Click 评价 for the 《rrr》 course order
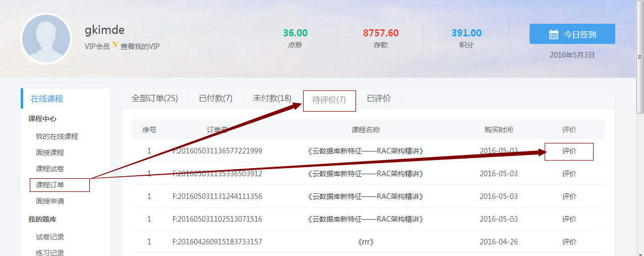 569,242
